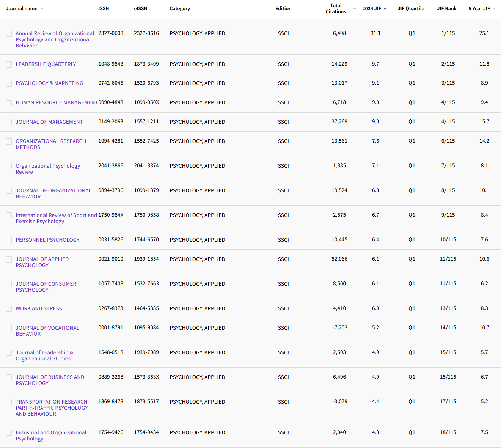501x448 pixels.
Task: Click total citations value 52,066
Action: (x=339, y=259)
